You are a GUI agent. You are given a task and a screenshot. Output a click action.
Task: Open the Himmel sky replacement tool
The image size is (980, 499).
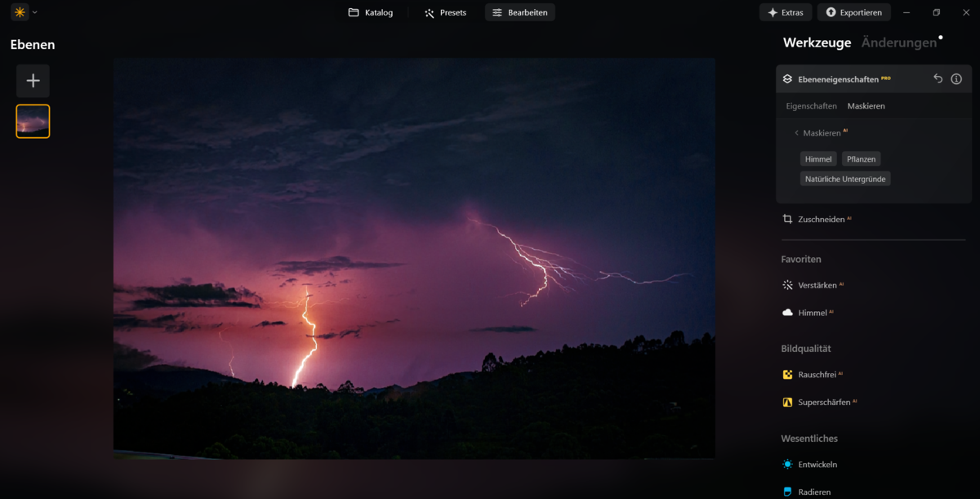[x=812, y=313]
